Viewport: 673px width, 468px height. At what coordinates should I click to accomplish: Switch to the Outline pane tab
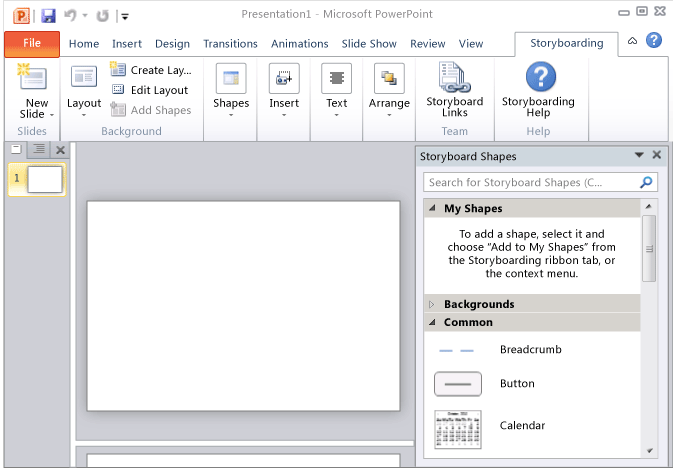(39, 149)
